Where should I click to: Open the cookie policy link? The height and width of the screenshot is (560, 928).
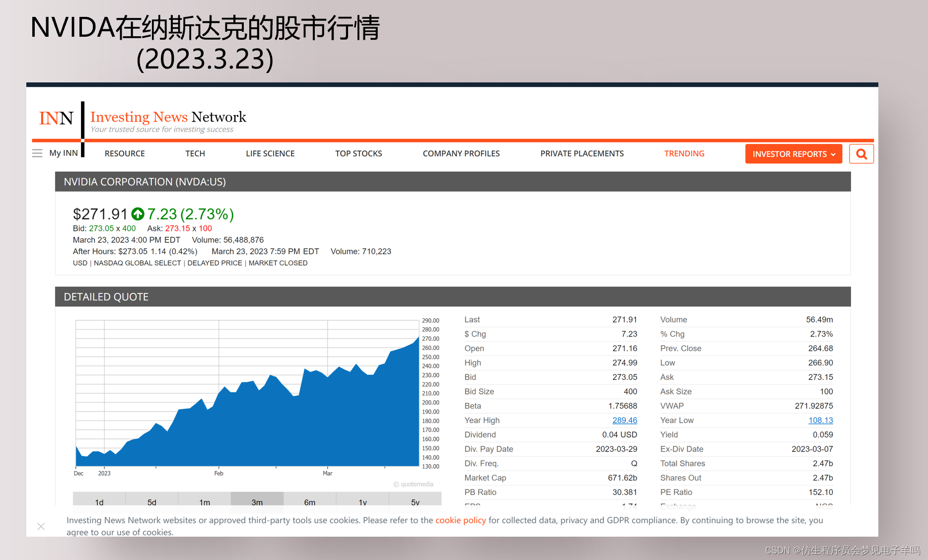[461, 520]
